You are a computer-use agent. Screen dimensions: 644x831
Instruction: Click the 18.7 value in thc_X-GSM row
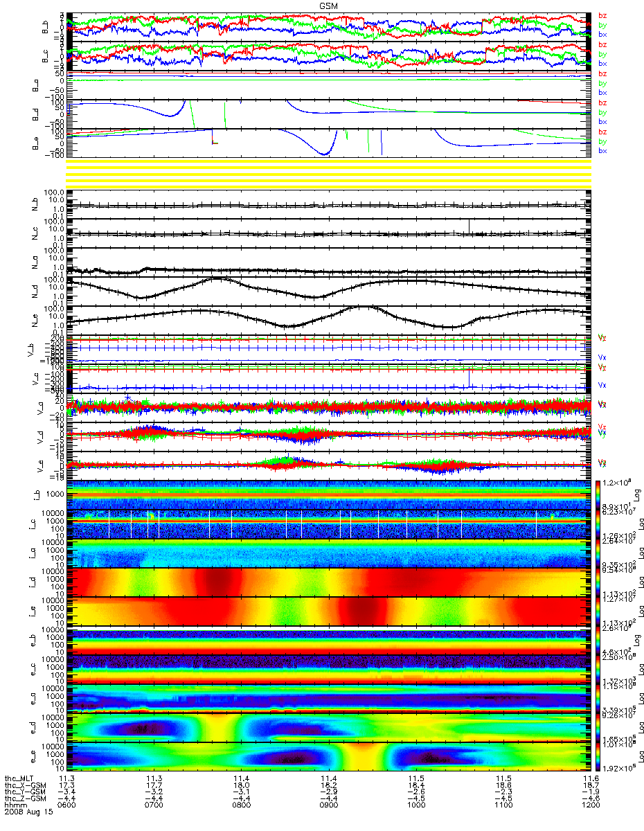[590, 786]
